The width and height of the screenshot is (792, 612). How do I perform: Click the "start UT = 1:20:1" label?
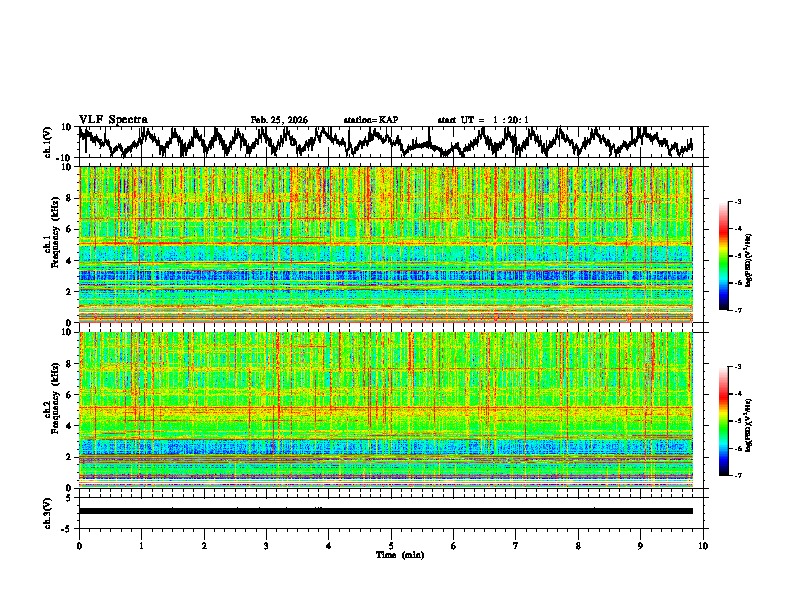click(x=483, y=120)
